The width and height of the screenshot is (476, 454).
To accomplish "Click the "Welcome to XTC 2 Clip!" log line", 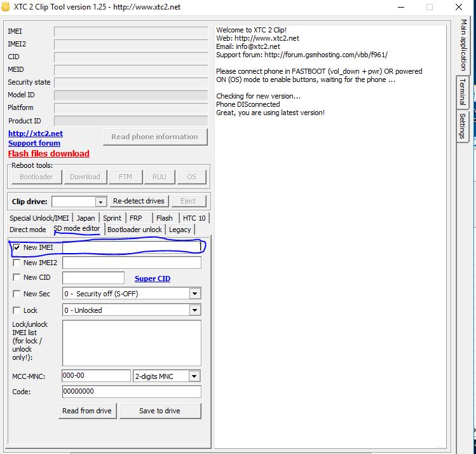I will tap(252, 30).
